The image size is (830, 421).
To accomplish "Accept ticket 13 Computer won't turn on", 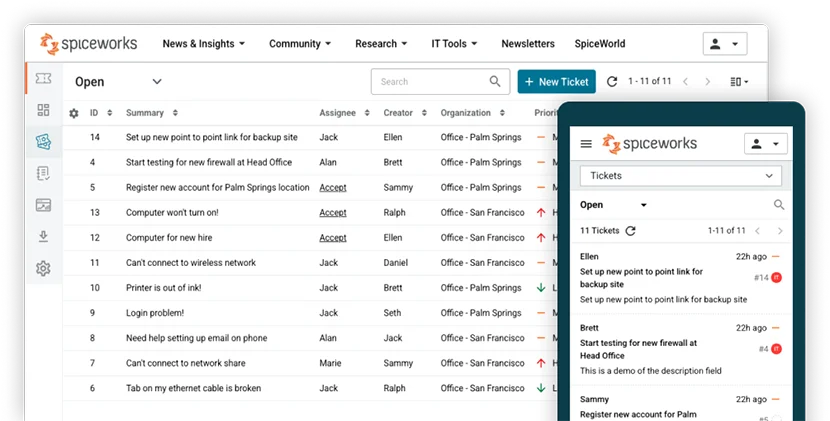I will 333,212.
